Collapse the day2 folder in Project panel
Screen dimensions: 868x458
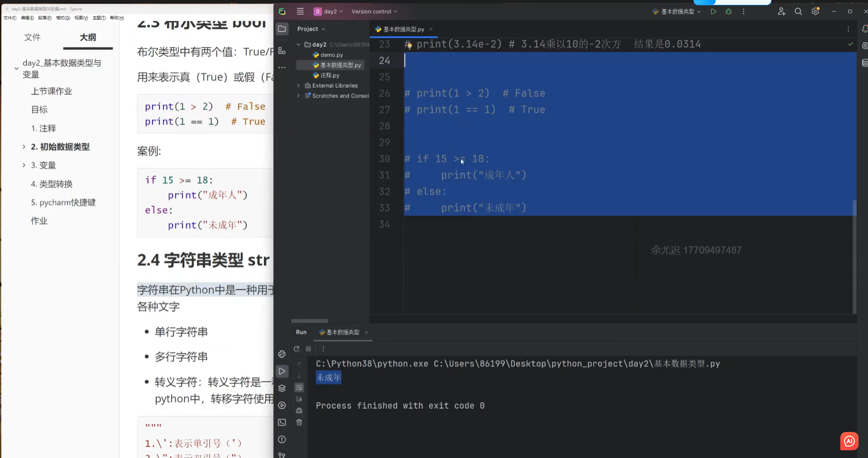298,44
